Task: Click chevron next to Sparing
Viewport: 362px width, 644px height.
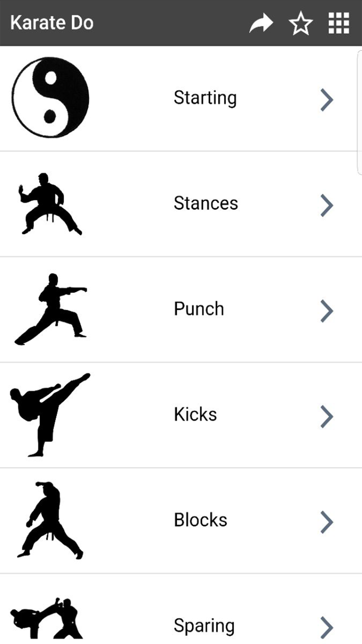Action: tap(326, 627)
